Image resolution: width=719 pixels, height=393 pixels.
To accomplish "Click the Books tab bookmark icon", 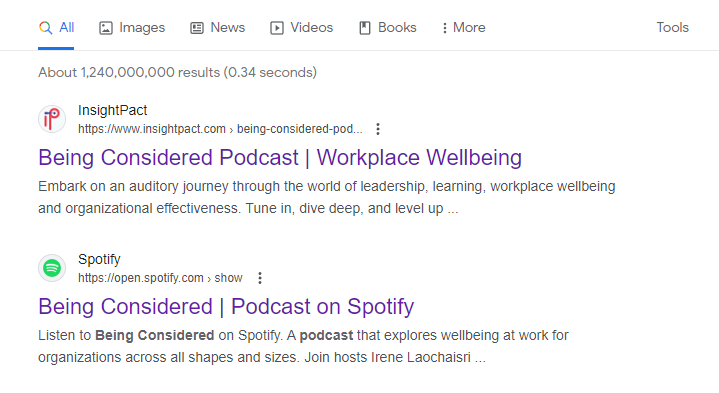I will tap(365, 28).
